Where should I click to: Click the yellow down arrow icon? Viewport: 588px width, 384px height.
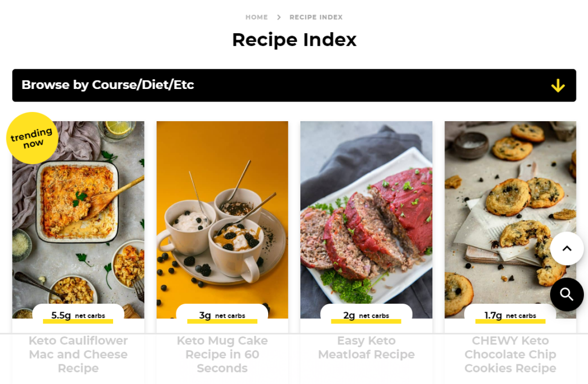(x=558, y=86)
